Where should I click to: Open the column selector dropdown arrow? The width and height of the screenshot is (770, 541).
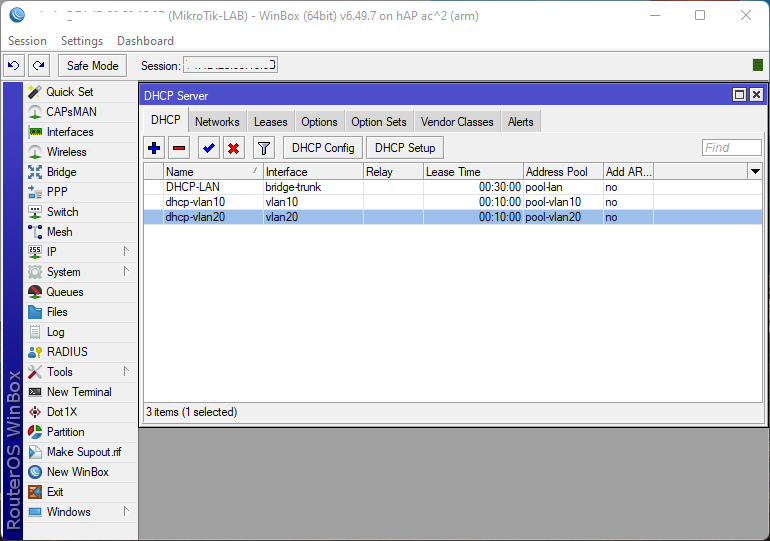[x=755, y=172]
